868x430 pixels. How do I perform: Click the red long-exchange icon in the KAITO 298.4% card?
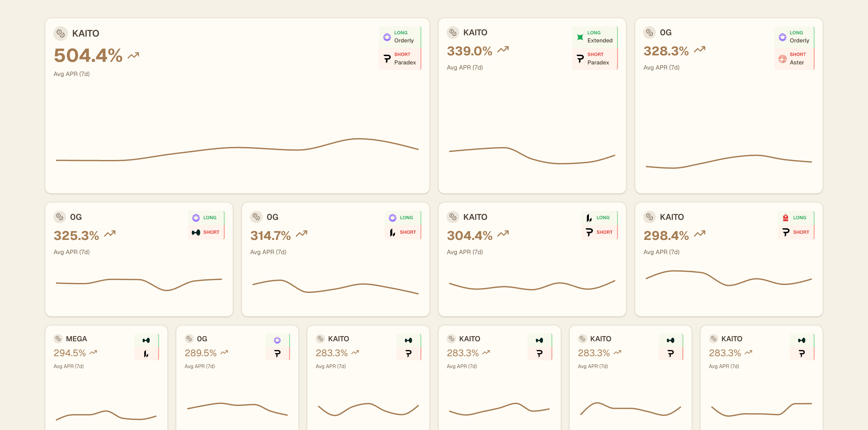[x=786, y=218]
